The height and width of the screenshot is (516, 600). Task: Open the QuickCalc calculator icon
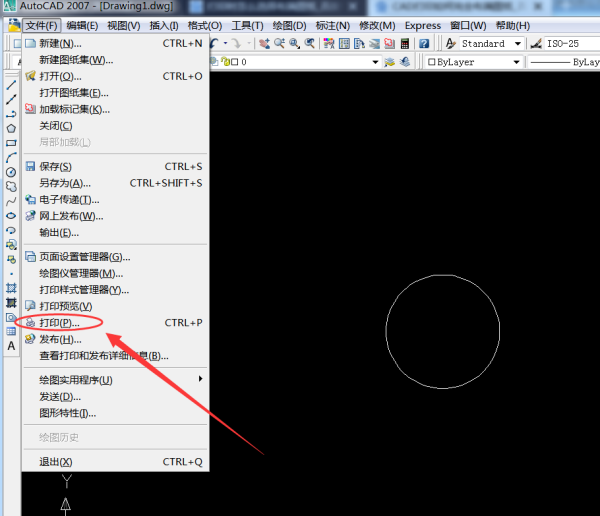click(x=404, y=44)
